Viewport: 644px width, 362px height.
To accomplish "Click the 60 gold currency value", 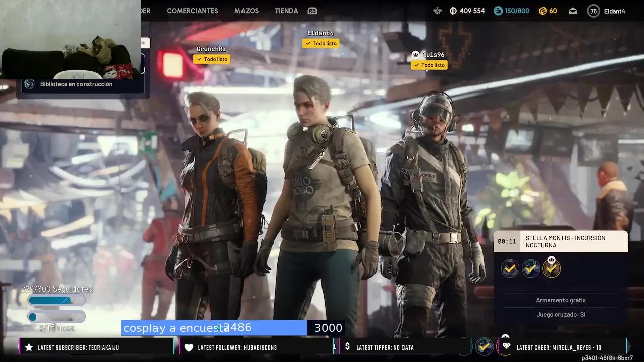I will (553, 11).
